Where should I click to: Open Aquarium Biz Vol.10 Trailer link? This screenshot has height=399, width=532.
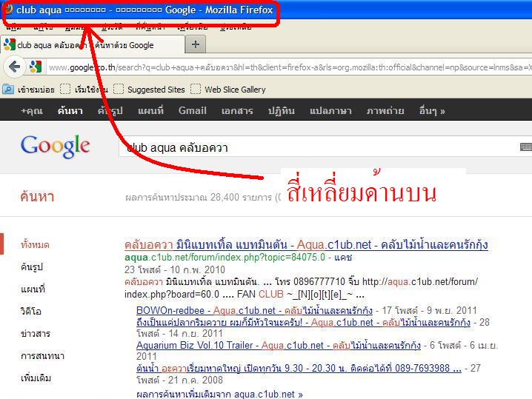(x=278, y=345)
